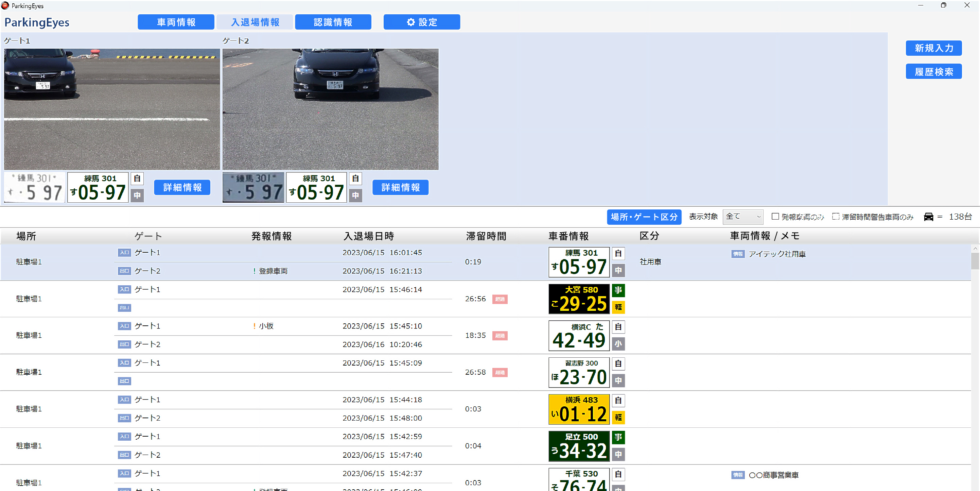Click the 車番情報 column header

(x=568, y=236)
